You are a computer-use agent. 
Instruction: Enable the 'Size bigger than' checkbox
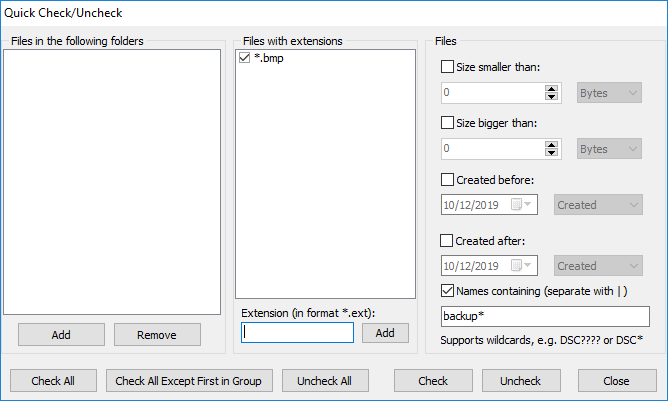(447, 123)
